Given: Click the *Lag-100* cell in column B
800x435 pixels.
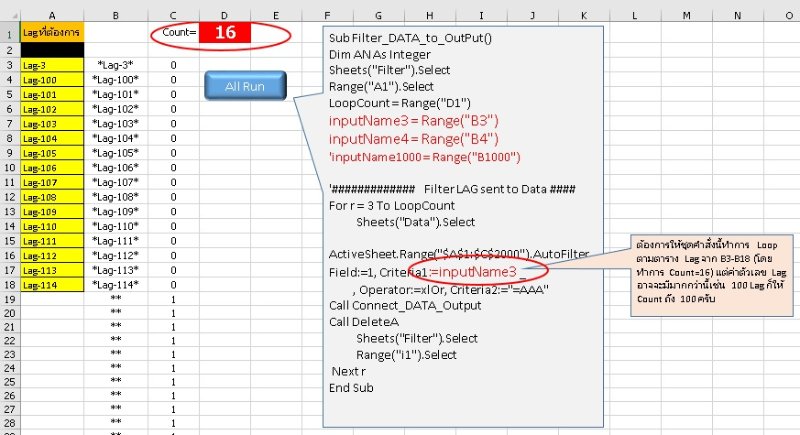Looking at the screenshot, I should pos(115,79).
